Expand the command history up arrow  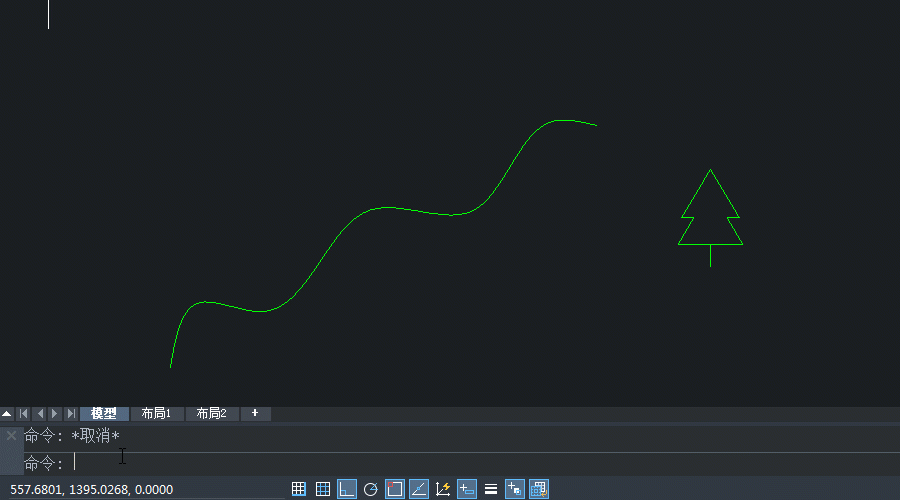tap(7, 413)
